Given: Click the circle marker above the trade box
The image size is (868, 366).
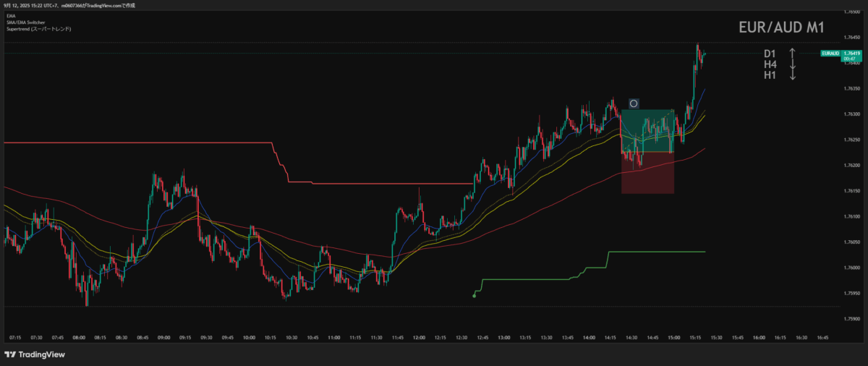Looking at the screenshot, I should pyautogui.click(x=634, y=103).
